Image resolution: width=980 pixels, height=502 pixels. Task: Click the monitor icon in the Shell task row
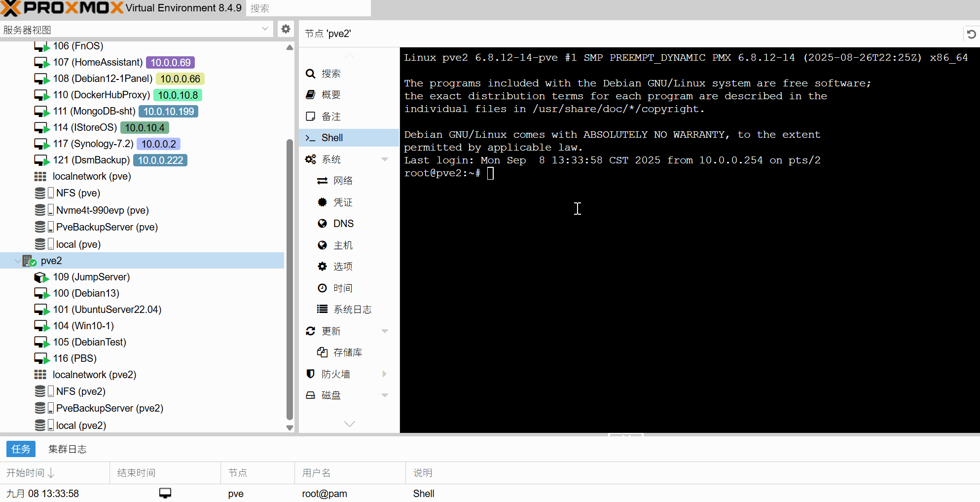coord(165,493)
